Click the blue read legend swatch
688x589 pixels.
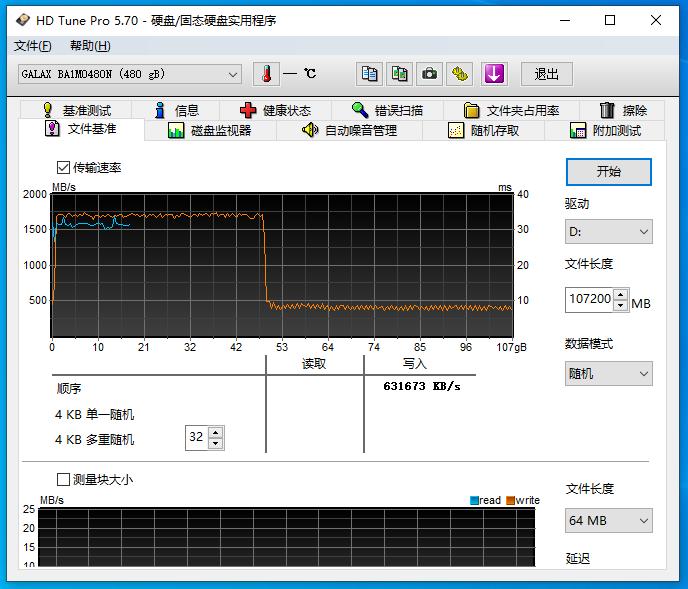pos(474,500)
